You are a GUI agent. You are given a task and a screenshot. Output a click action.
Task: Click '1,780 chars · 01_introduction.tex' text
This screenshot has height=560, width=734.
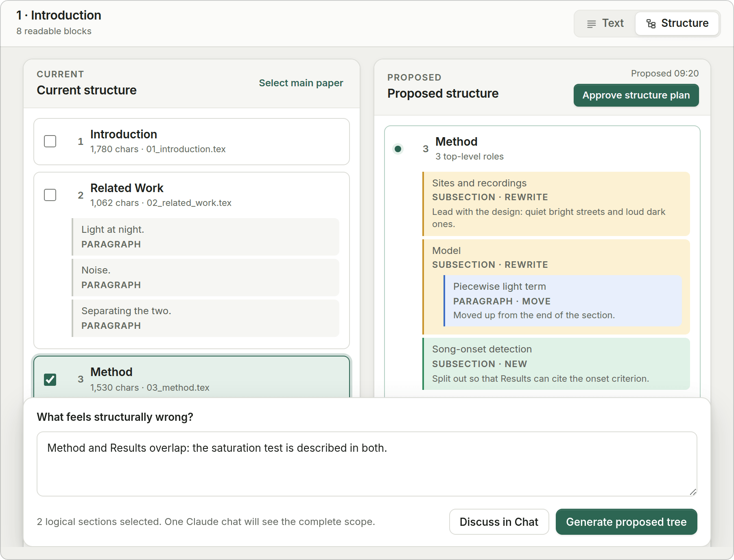158,149
